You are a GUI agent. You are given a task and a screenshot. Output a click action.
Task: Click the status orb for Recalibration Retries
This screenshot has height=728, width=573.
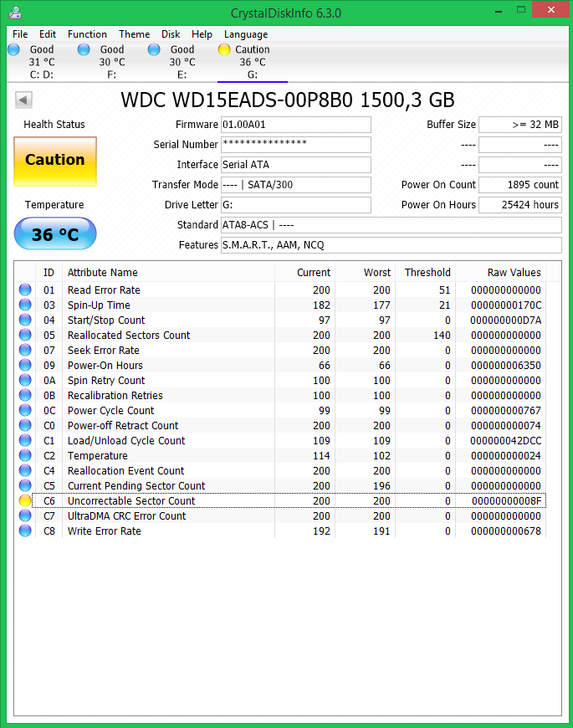(25, 395)
